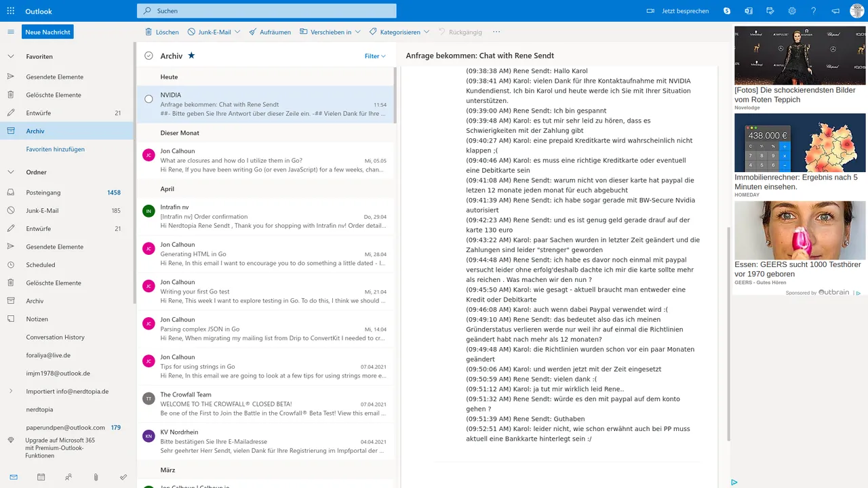Image resolution: width=868 pixels, height=488 pixels.
Task: Switch to Mail view icon at bottom
Action: coord(14,477)
